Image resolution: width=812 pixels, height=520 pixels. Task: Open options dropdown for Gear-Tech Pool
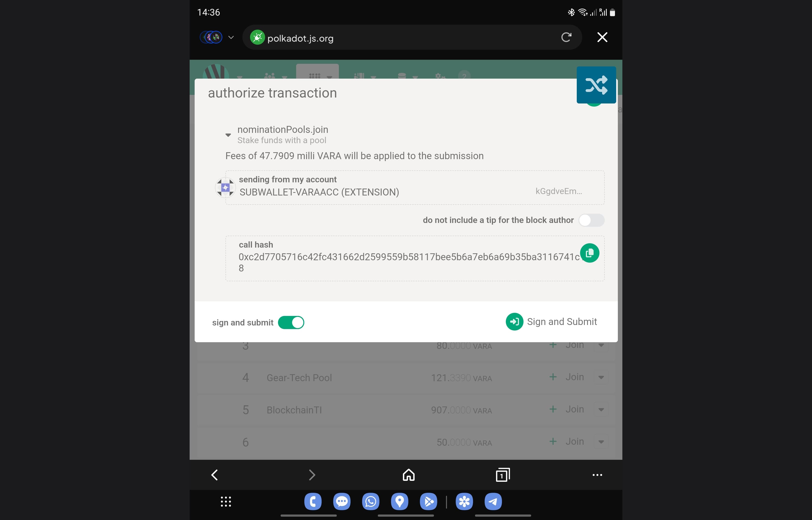(601, 377)
